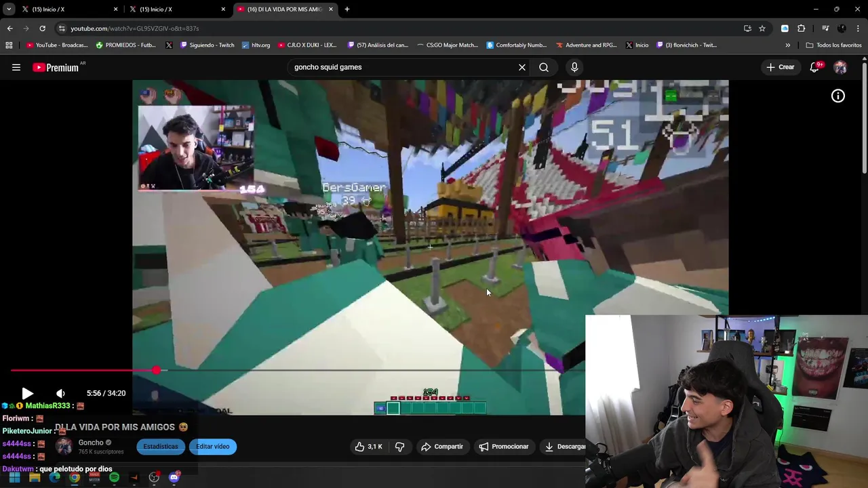Open the apps grid in bookmarks bar

[x=9, y=45]
